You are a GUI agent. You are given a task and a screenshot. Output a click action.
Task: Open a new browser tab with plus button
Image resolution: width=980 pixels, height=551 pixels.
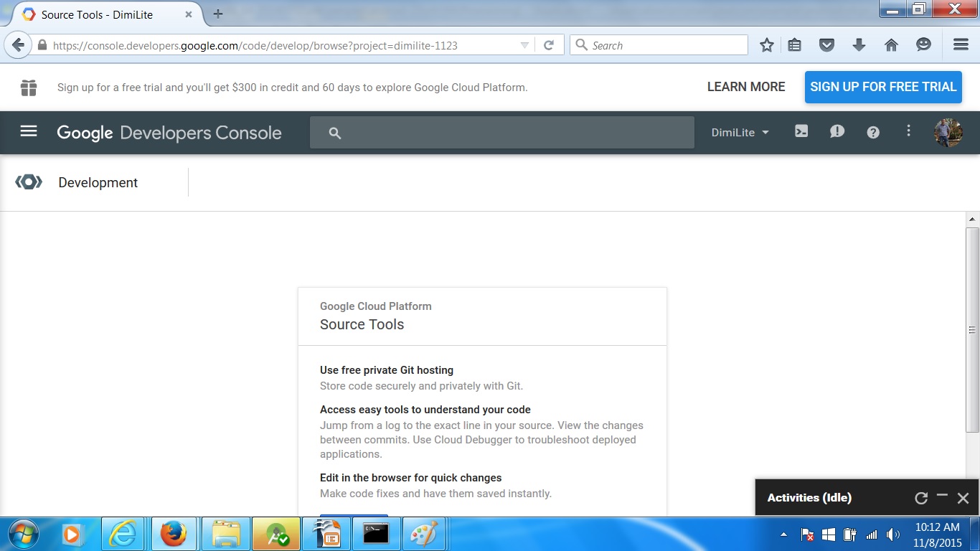pos(218,14)
